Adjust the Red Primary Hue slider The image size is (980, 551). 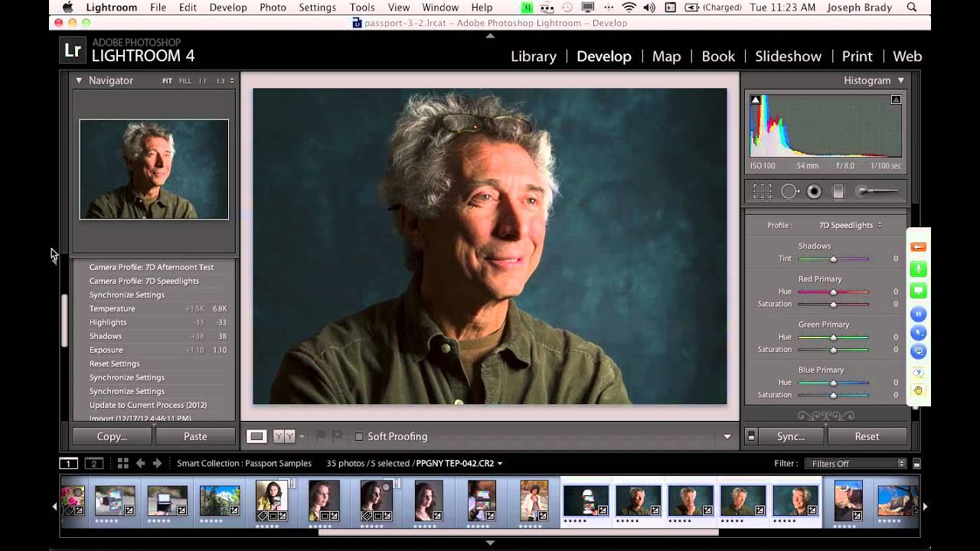point(834,292)
